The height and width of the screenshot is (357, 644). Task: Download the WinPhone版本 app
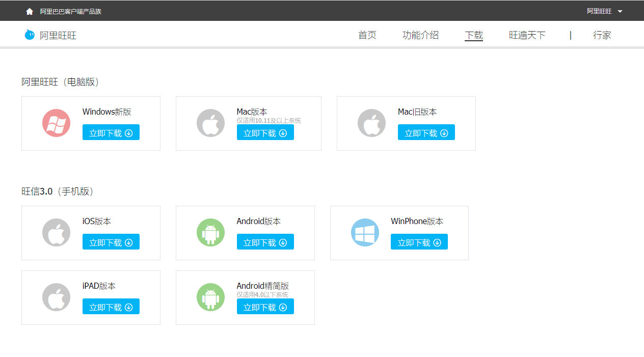[x=419, y=242]
